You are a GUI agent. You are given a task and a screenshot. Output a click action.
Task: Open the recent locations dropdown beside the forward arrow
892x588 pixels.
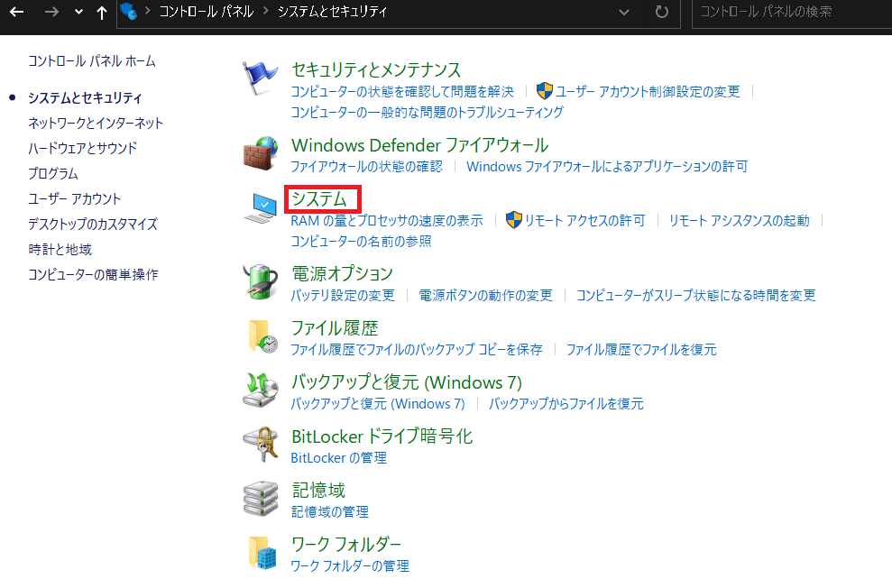click(78, 13)
